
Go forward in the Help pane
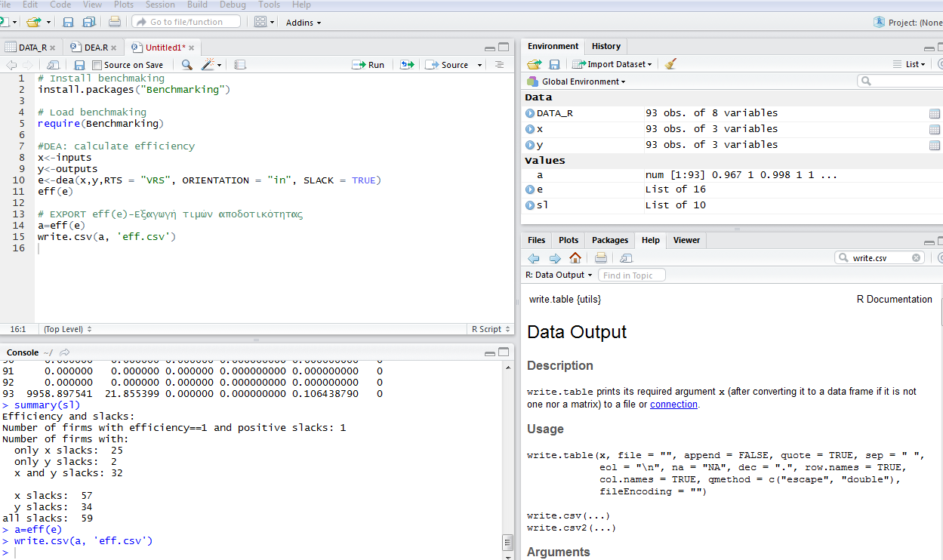(x=555, y=258)
